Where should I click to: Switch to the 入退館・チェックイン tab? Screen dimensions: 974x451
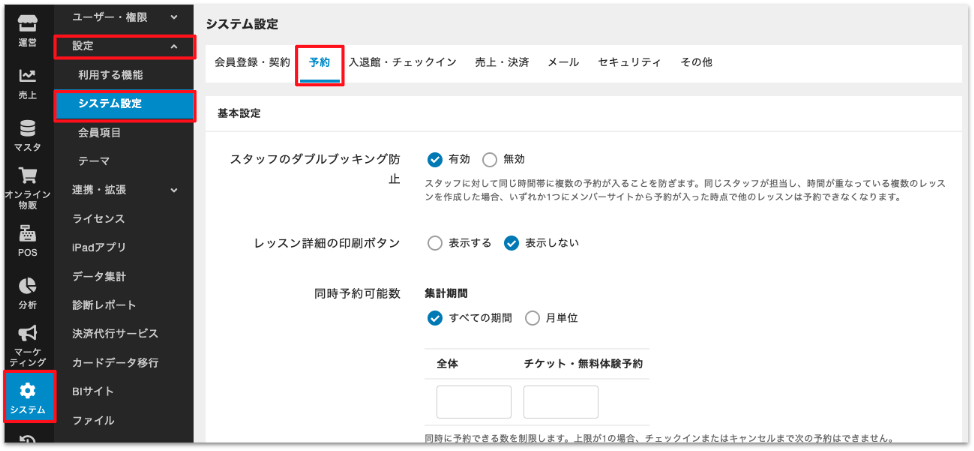click(x=402, y=62)
